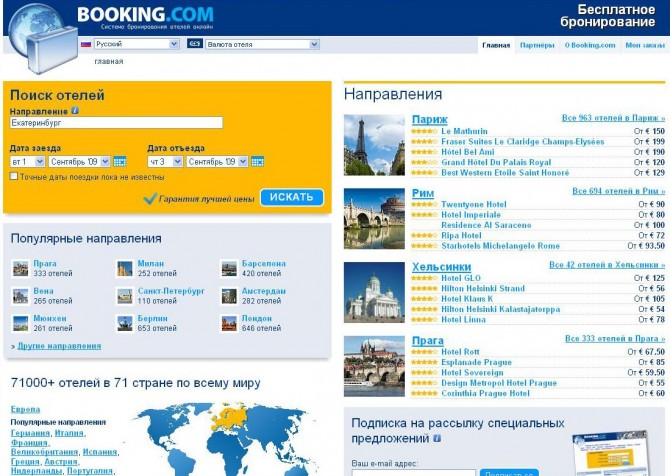670x476 pixels.
Task: Click the e-mail address input field
Action: point(414,473)
